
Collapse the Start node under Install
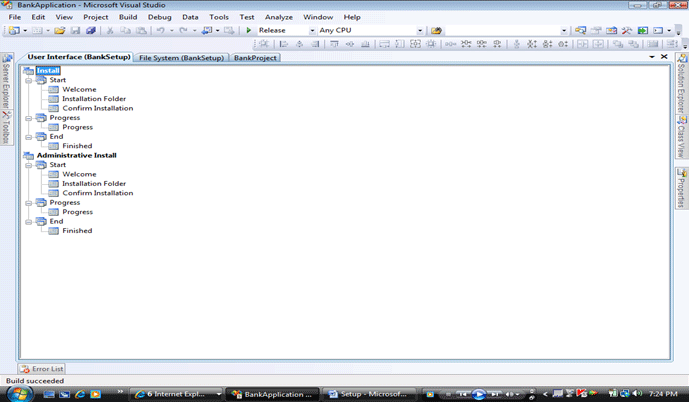29,80
